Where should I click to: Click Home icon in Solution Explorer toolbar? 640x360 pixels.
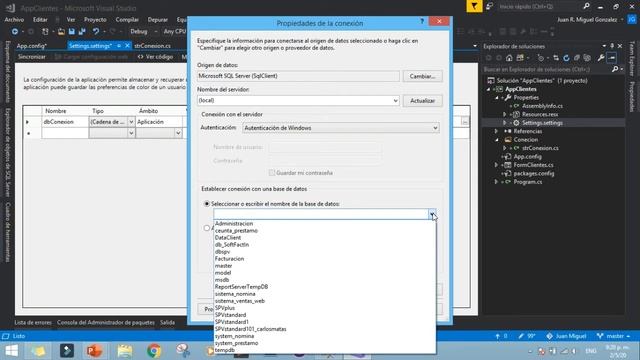[509, 58]
